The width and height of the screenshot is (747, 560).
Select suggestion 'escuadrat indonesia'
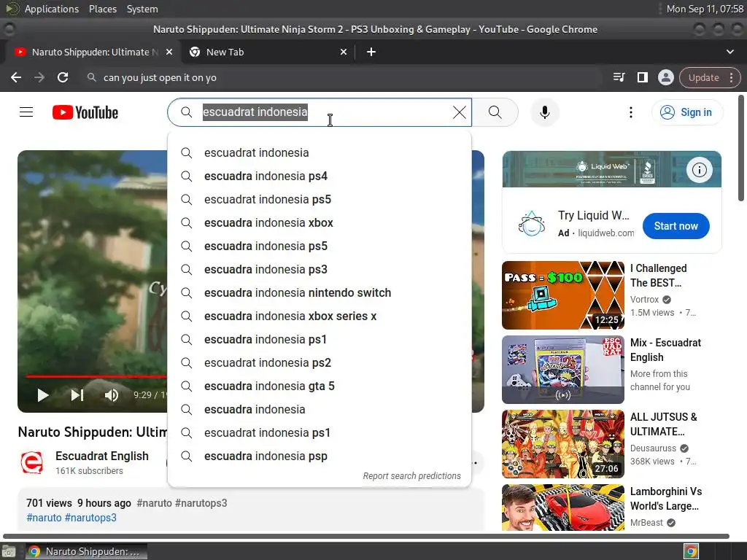point(320,153)
